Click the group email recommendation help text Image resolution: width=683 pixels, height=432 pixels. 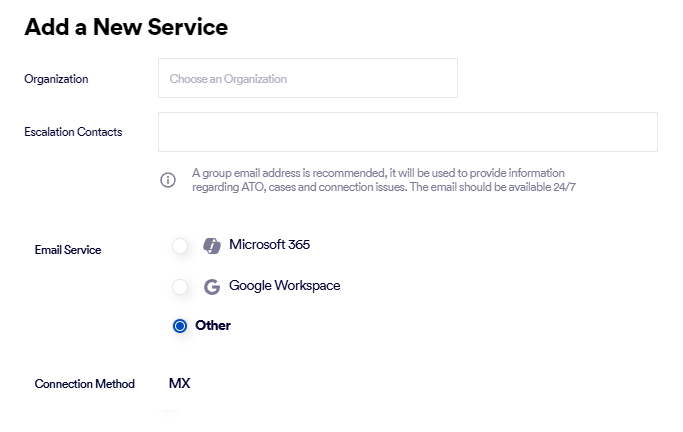378,173
